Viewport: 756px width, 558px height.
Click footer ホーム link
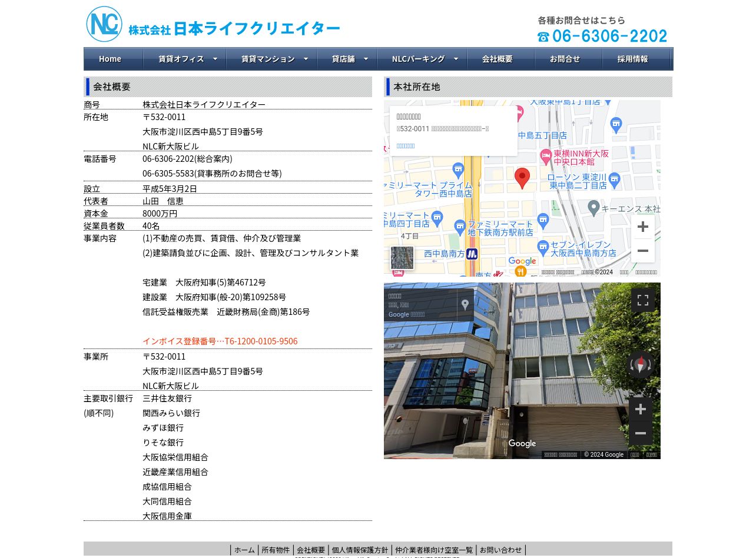coord(244,550)
